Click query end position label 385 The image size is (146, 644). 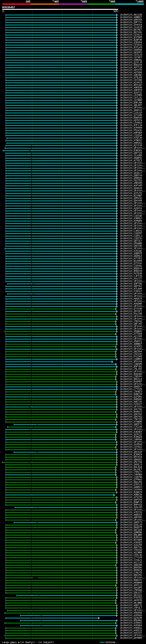(115, 11)
